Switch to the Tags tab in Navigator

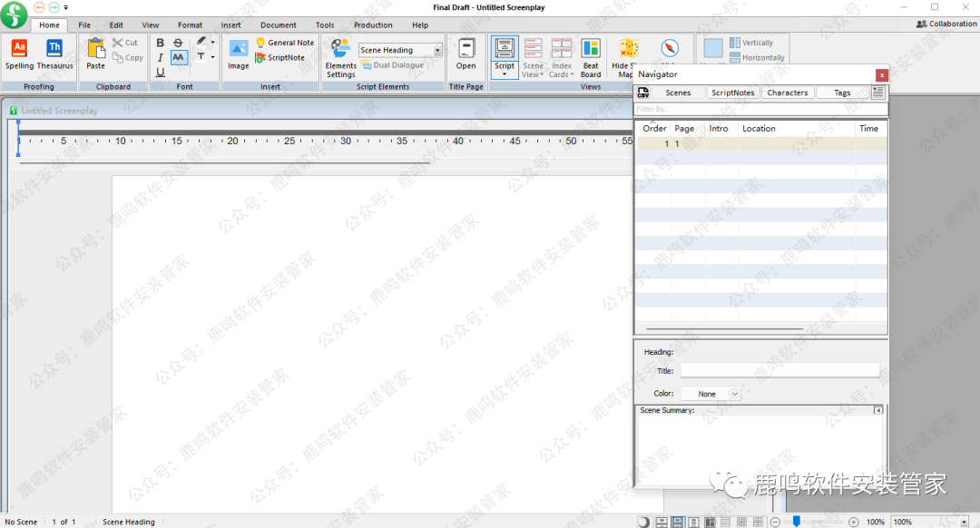click(842, 93)
